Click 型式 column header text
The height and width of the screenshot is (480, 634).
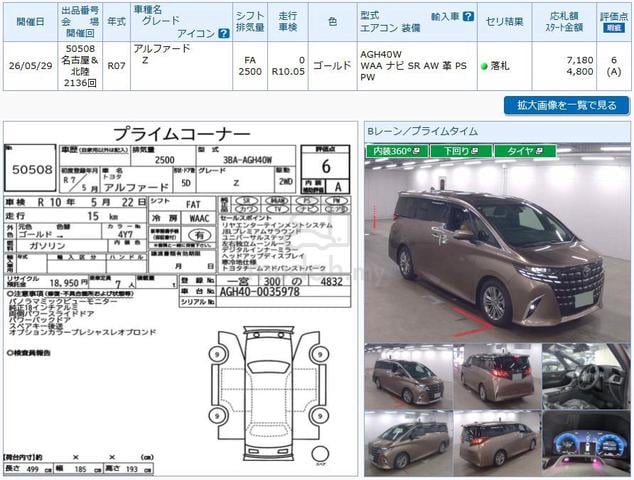370,15
